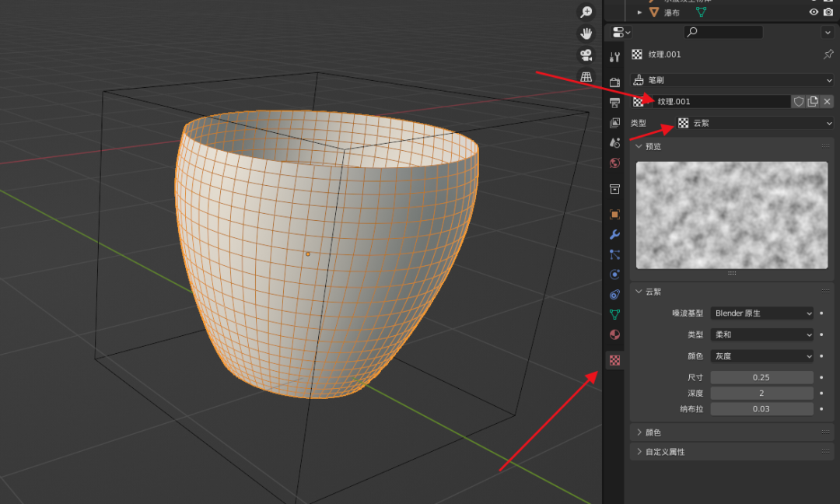Click the pan view hand gizmo
The height and width of the screenshot is (504, 840).
[586, 33]
